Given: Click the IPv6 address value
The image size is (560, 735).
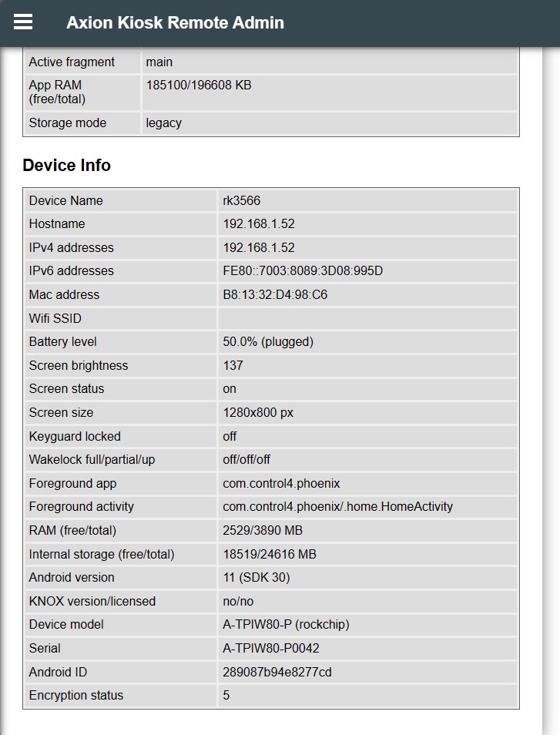Looking at the screenshot, I should [303, 271].
